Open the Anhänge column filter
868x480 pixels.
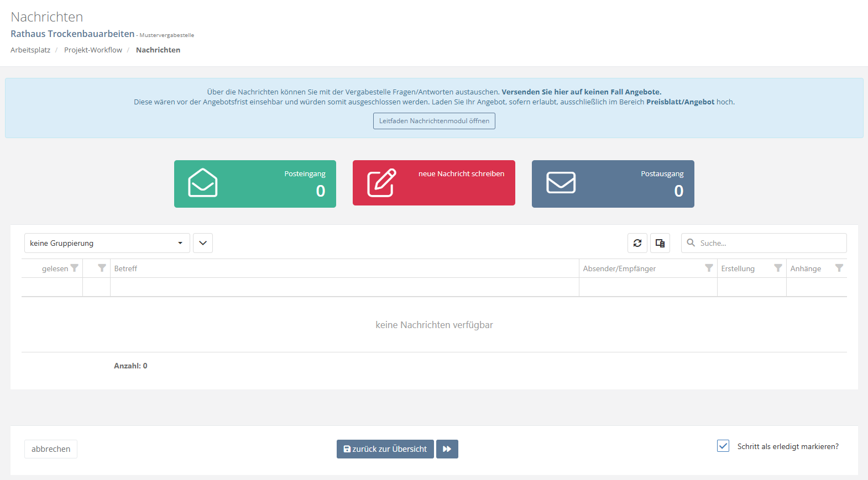pyautogui.click(x=839, y=268)
